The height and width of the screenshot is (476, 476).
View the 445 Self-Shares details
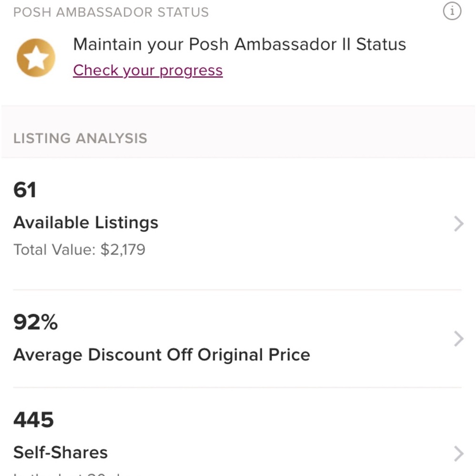tap(190, 436)
